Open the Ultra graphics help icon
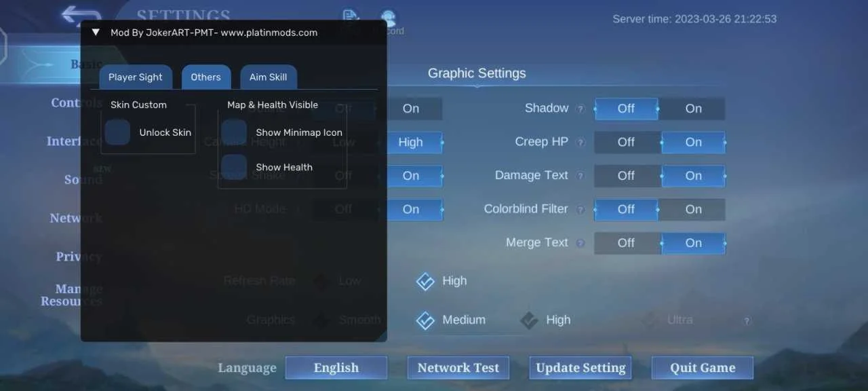The height and width of the screenshot is (391, 868). click(747, 320)
